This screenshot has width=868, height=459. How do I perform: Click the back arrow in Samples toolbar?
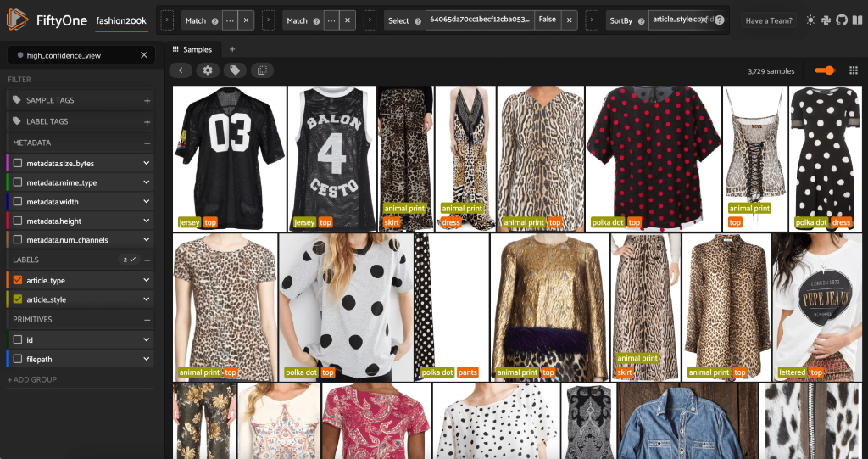click(x=181, y=70)
